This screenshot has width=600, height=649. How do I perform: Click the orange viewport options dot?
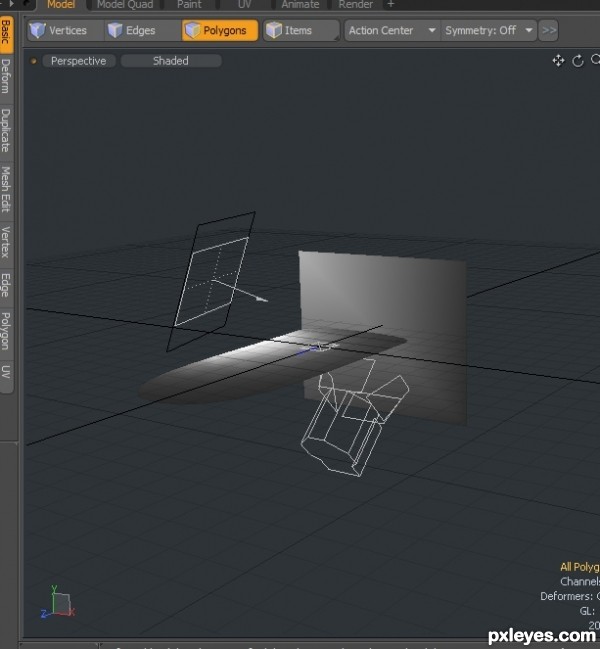[34, 61]
